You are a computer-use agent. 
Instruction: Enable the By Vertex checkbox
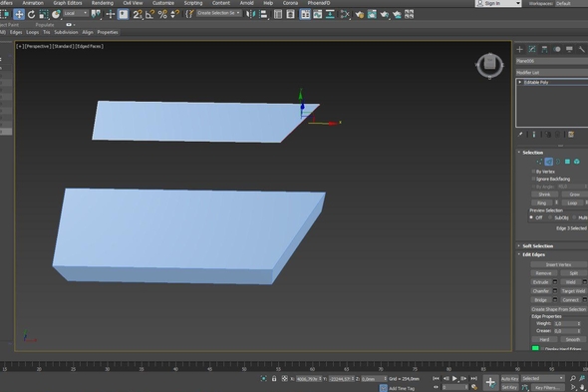[533, 172]
